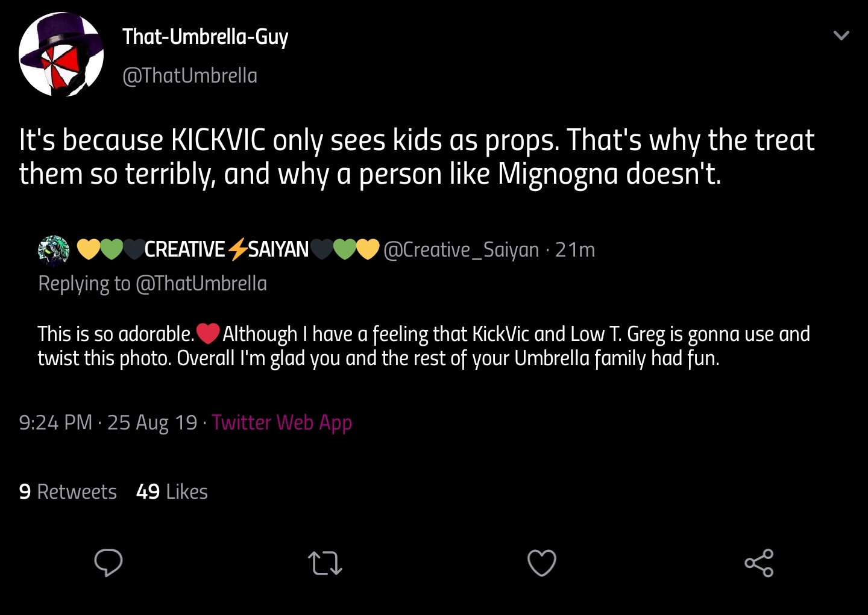Open the quoted tweet's 21m timestamp

click(575, 249)
